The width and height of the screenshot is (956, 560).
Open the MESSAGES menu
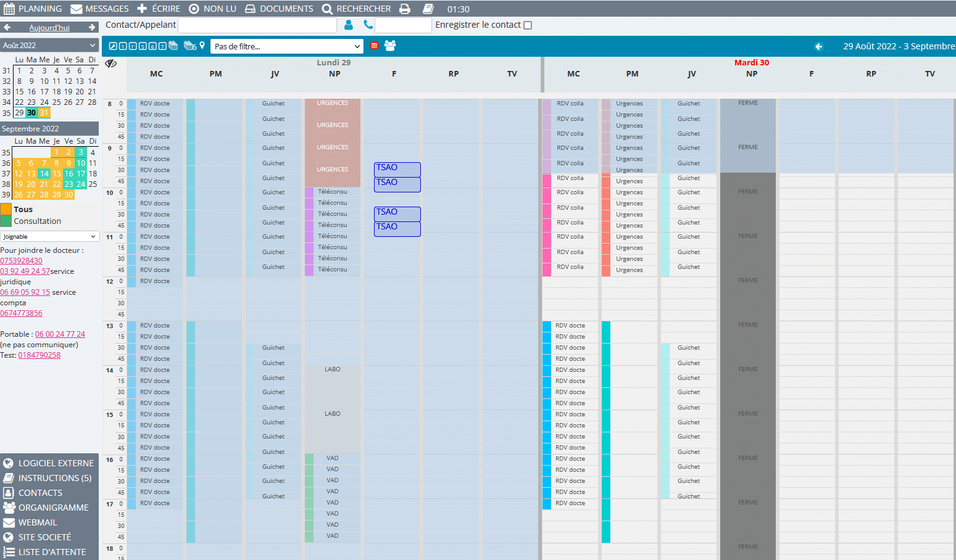[x=100, y=9]
